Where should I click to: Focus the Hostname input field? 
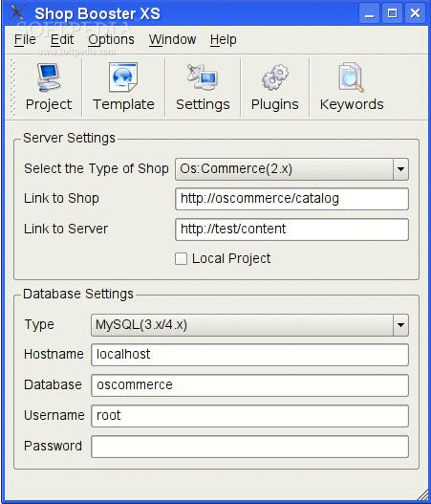click(249, 355)
